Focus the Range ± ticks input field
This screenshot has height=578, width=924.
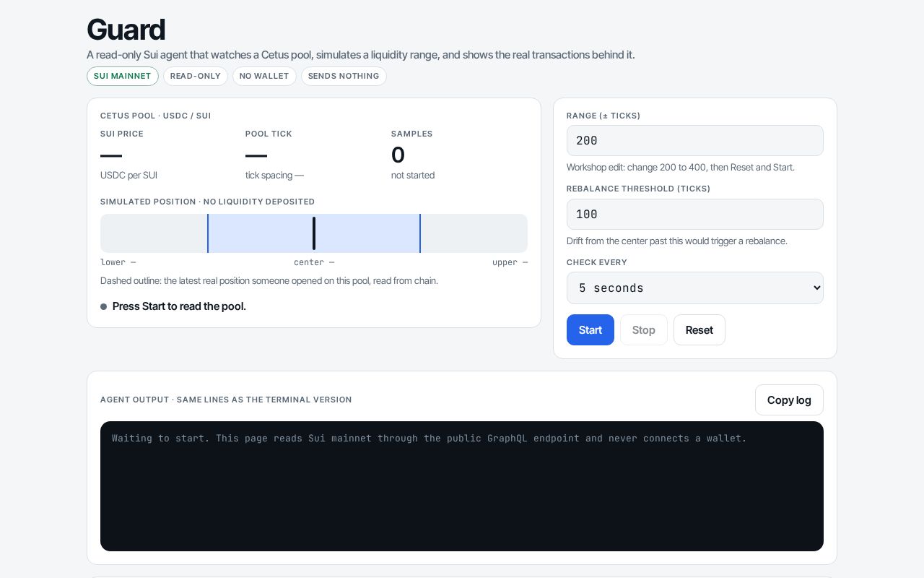[x=694, y=140]
